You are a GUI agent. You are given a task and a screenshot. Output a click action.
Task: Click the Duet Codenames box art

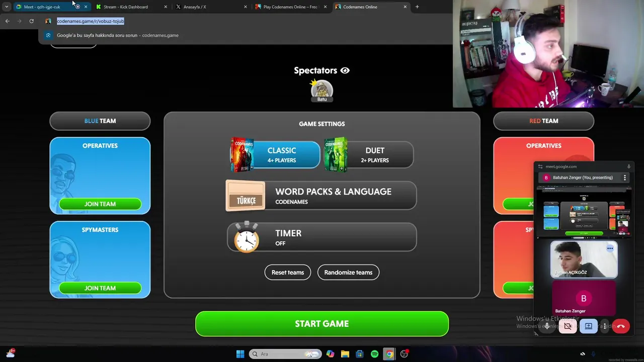pos(336,155)
